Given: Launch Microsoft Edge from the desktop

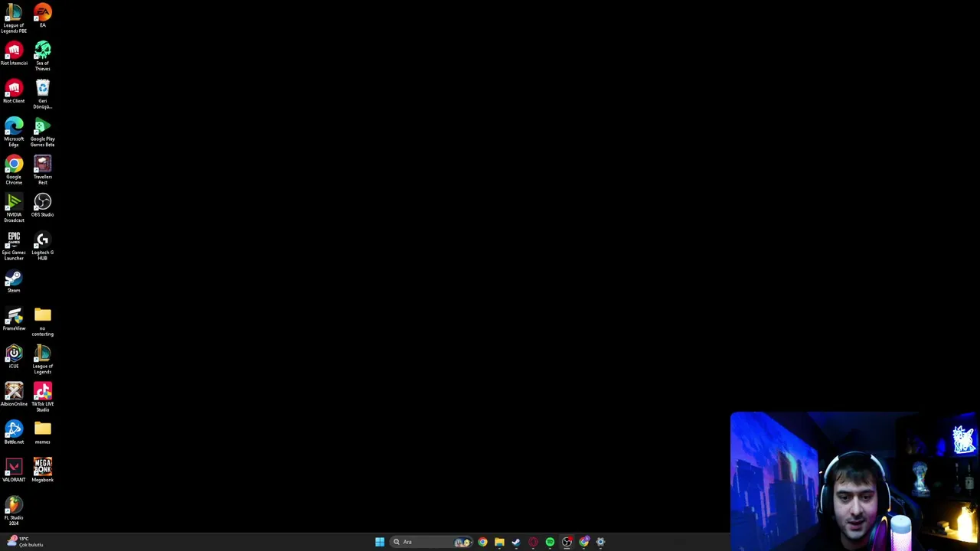Looking at the screenshot, I should tap(14, 132).
